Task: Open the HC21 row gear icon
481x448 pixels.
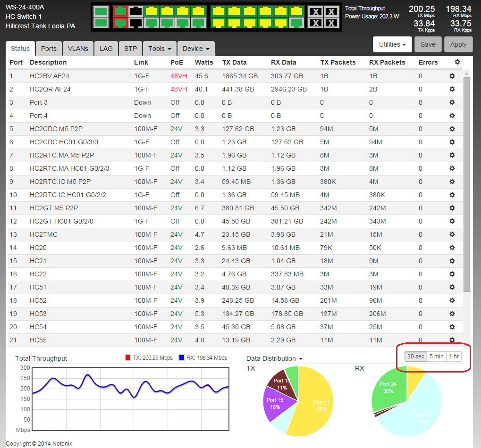Action: click(452, 260)
